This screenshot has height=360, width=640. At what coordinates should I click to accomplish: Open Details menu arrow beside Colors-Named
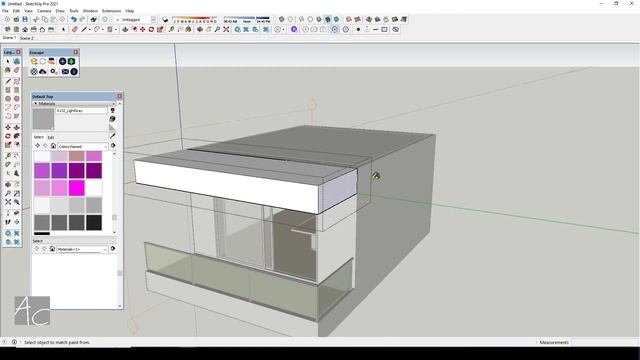(113, 146)
